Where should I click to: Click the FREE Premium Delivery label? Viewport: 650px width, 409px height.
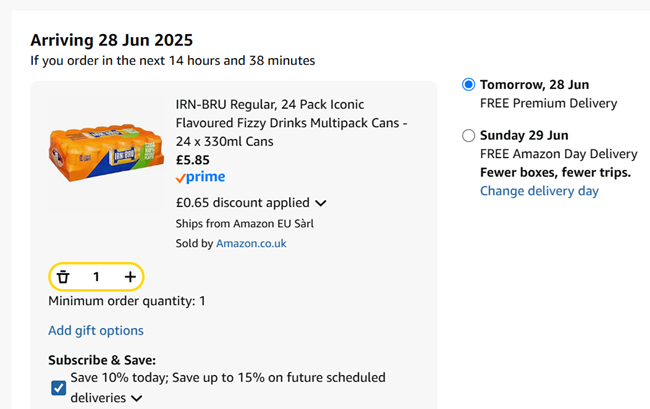[x=548, y=103]
